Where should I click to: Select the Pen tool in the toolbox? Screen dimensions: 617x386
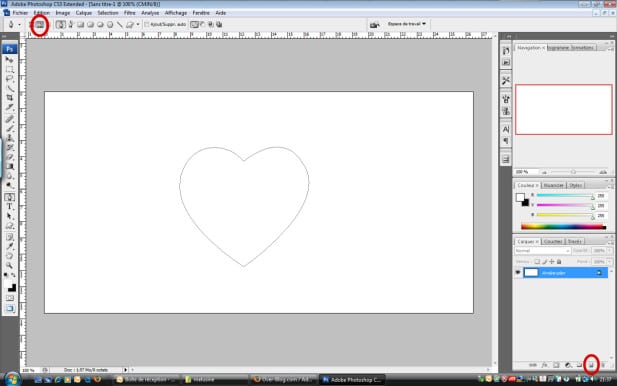(x=9, y=197)
